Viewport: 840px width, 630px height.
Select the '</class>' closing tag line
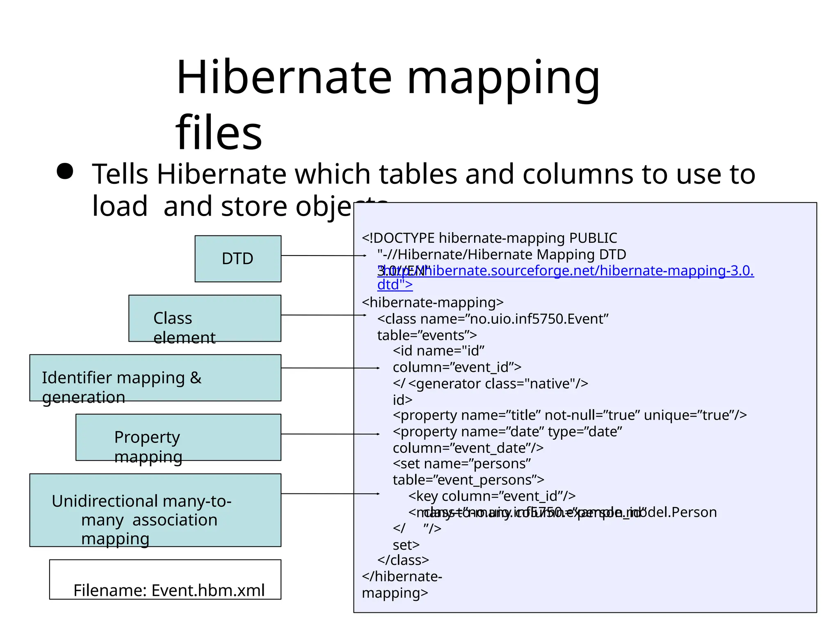pyautogui.click(x=403, y=560)
